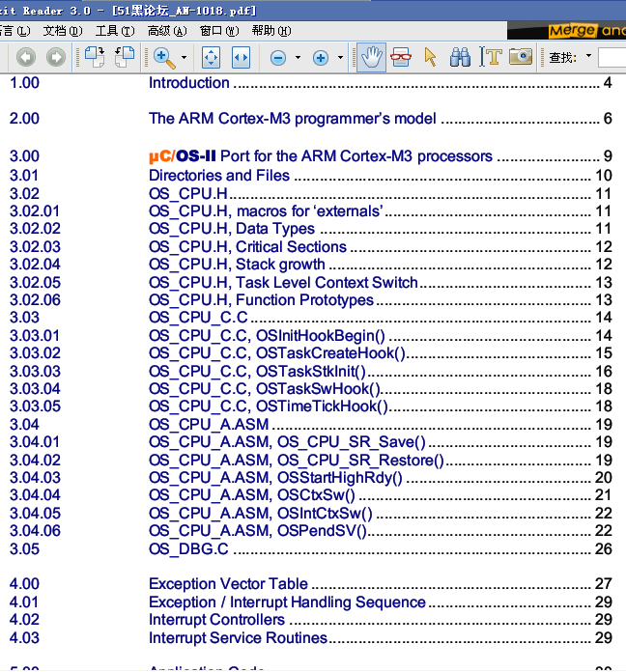
Task: Click the red glasses reading icon
Action: tap(401, 57)
